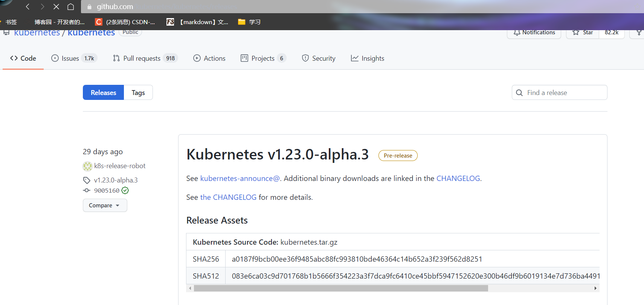Image resolution: width=644 pixels, height=305 pixels.
Task: Click the Star icon
Action: coord(576,32)
